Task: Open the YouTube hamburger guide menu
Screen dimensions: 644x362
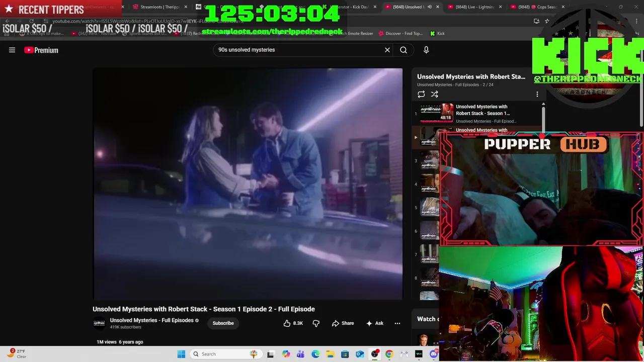Action: (x=12, y=50)
